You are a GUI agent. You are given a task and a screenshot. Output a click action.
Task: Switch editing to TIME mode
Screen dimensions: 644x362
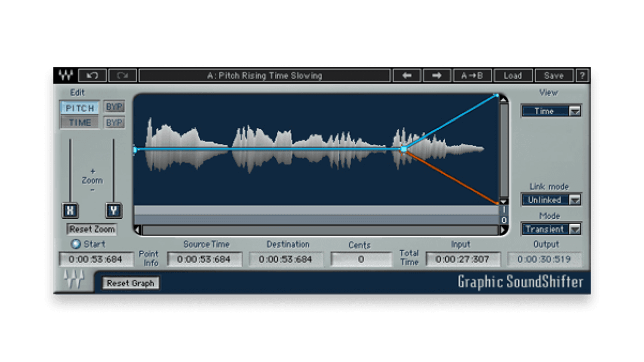point(79,122)
